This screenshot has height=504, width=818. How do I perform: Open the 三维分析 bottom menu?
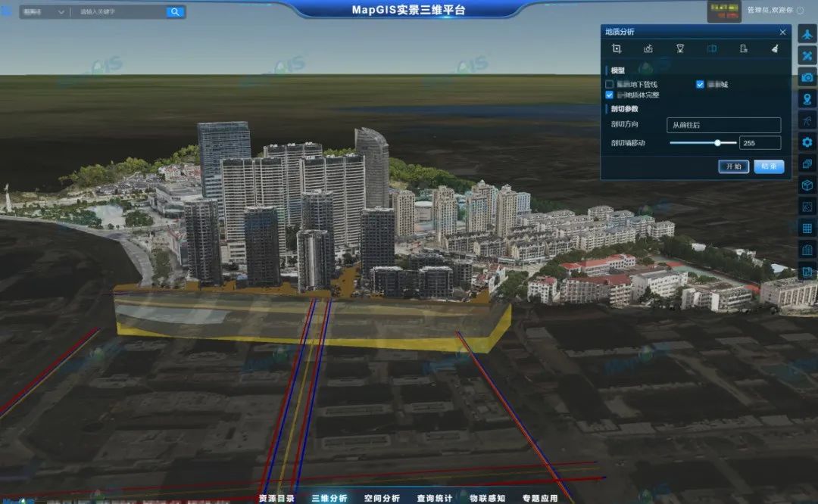[329, 498]
